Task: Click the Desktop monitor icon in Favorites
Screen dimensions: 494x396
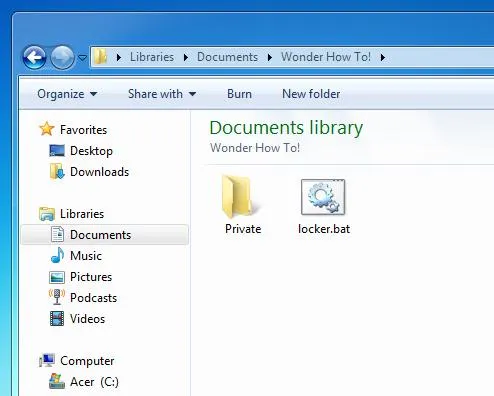Action: click(x=57, y=151)
